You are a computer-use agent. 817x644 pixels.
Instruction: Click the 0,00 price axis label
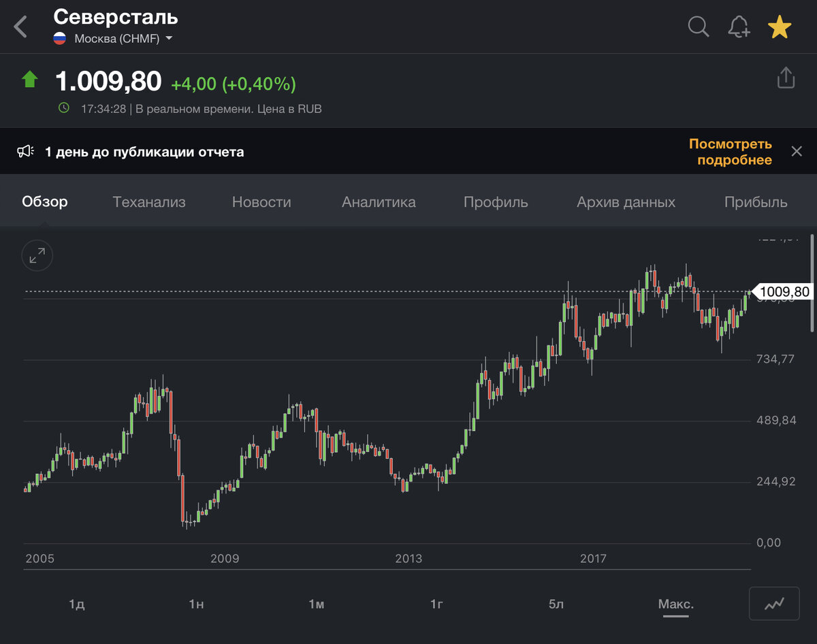pyautogui.click(x=769, y=543)
